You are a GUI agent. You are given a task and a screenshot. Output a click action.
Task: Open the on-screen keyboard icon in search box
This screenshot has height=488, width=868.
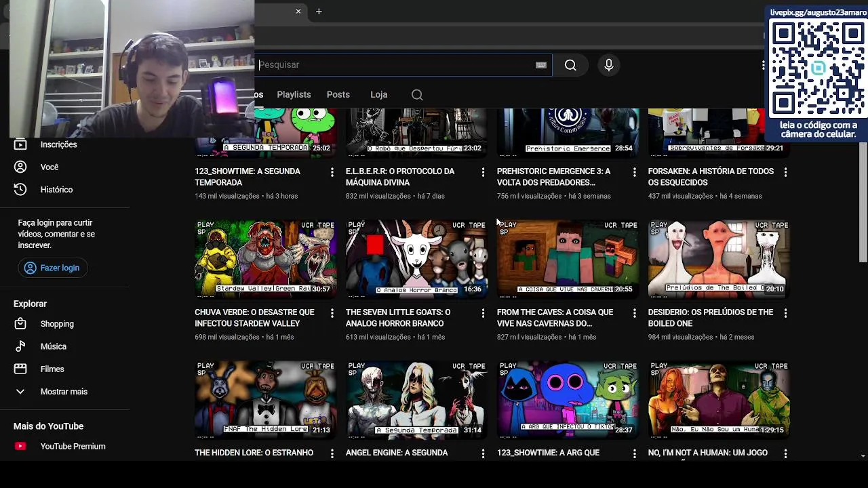coord(540,65)
